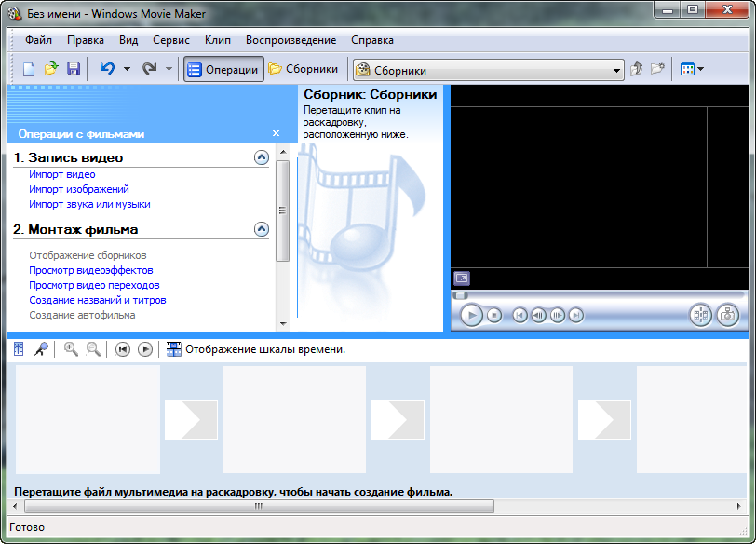Viewport: 756px width, 544px height.
Task: Save the project with the floppy disk icon
Action: click(x=74, y=69)
